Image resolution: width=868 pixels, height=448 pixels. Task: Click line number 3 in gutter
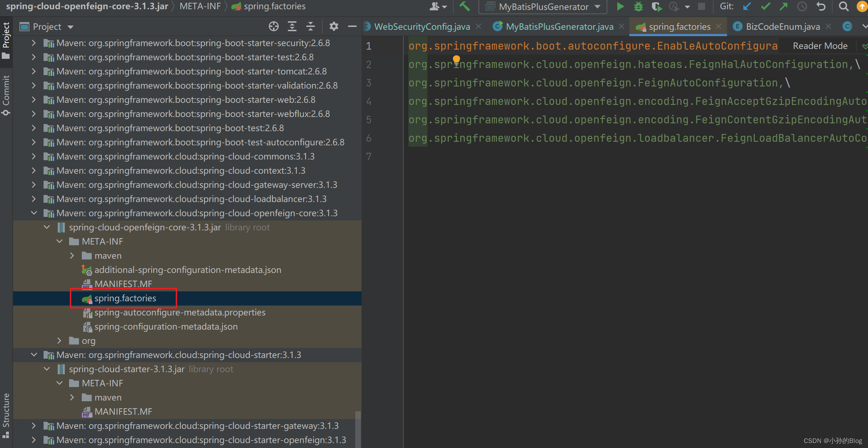pos(369,83)
